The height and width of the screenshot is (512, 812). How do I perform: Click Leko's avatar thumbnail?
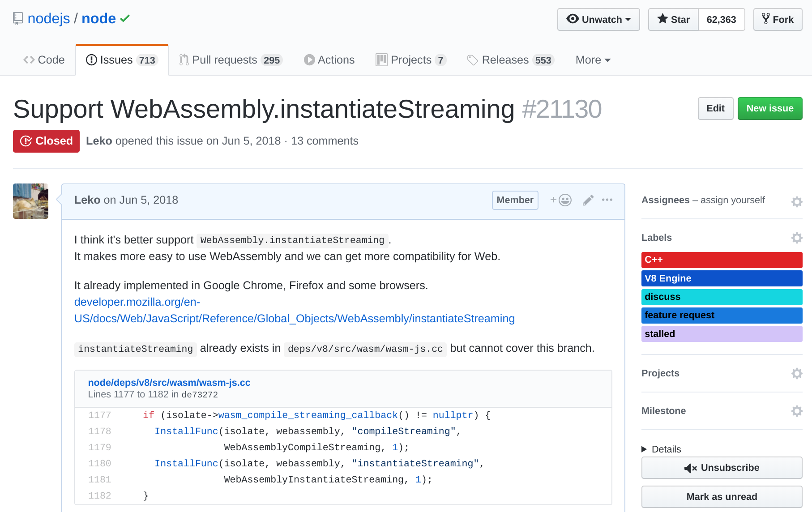[x=30, y=201]
